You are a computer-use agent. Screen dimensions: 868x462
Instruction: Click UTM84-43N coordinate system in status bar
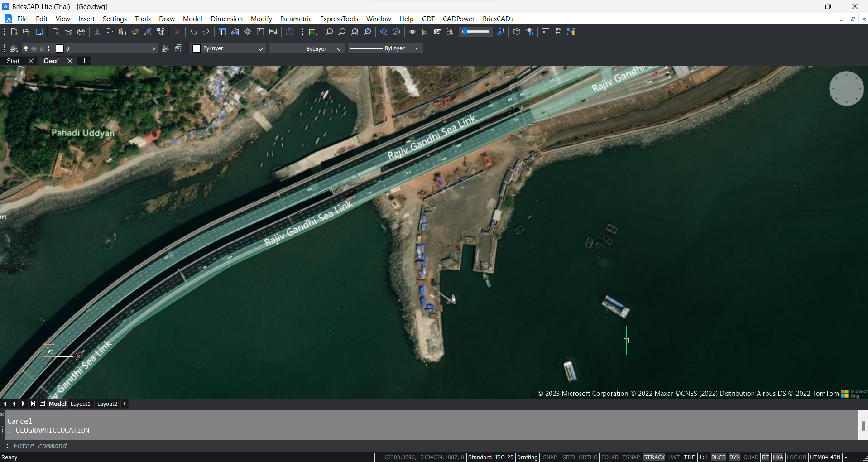pyautogui.click(x=824, y=457)
